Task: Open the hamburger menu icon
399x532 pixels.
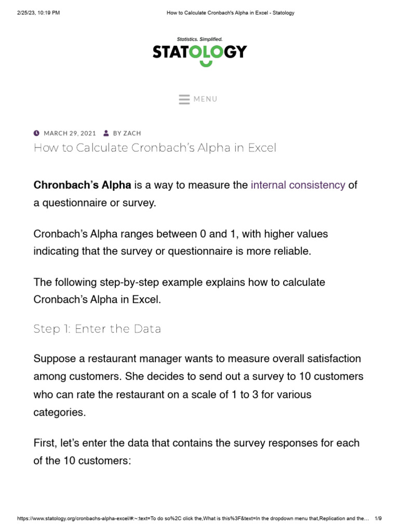Action: click(184, 99)
